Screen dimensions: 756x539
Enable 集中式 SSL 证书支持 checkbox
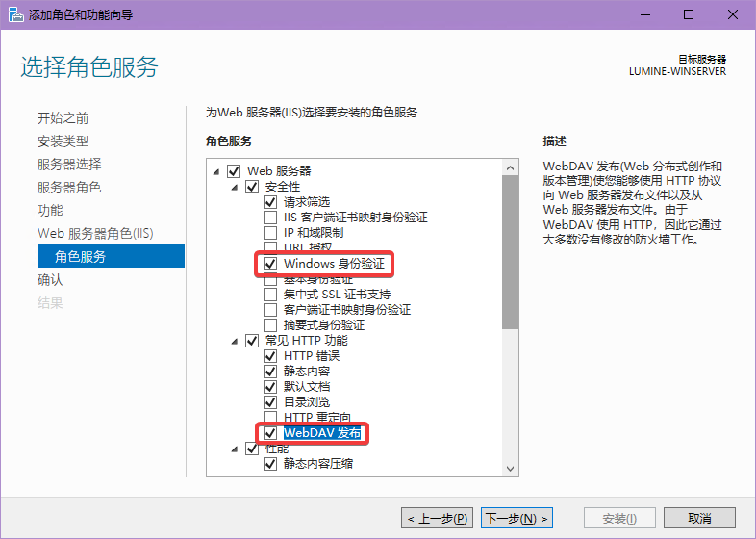270,295
